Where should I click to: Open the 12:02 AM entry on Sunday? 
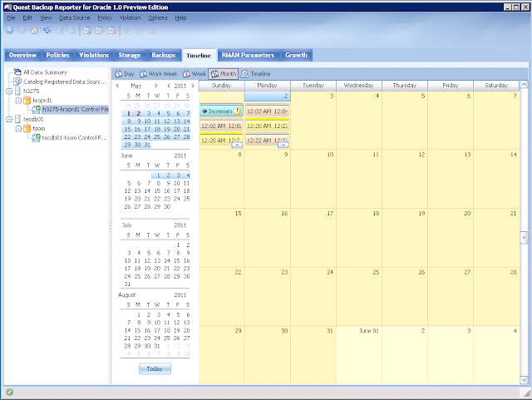click(x=221, y=126)
